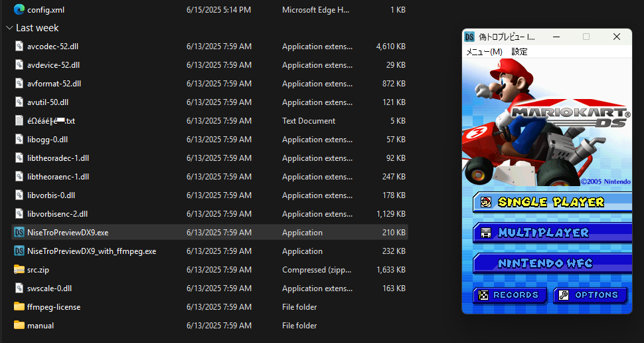Select file name libvorbisenc-2.dll
The height and width of the screenshot is (343, 644).
(57, 214)
